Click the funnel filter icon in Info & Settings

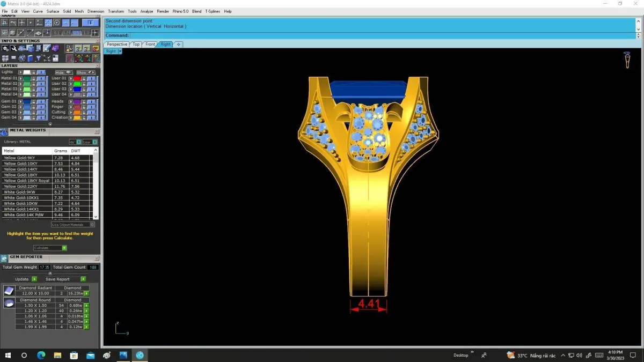[39, 58]
